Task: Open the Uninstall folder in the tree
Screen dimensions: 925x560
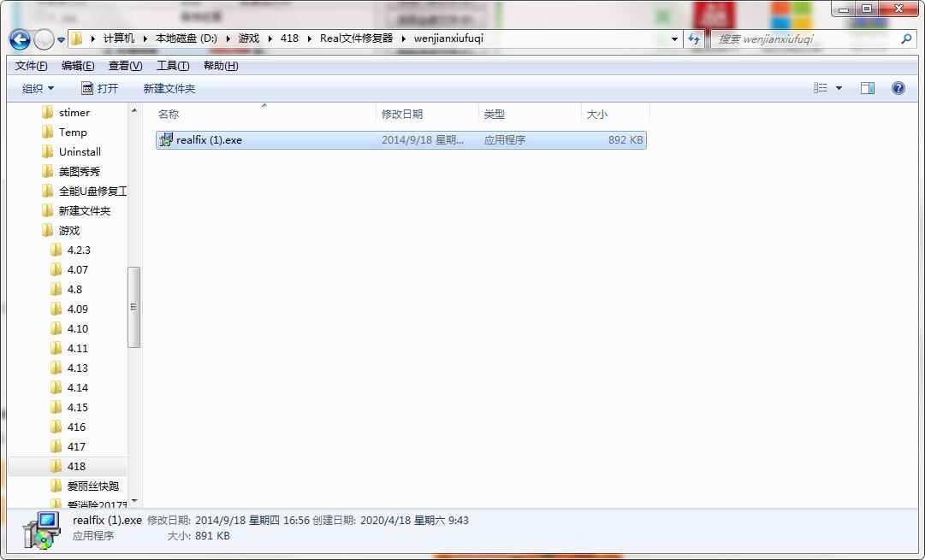Action: pos(80,151)
